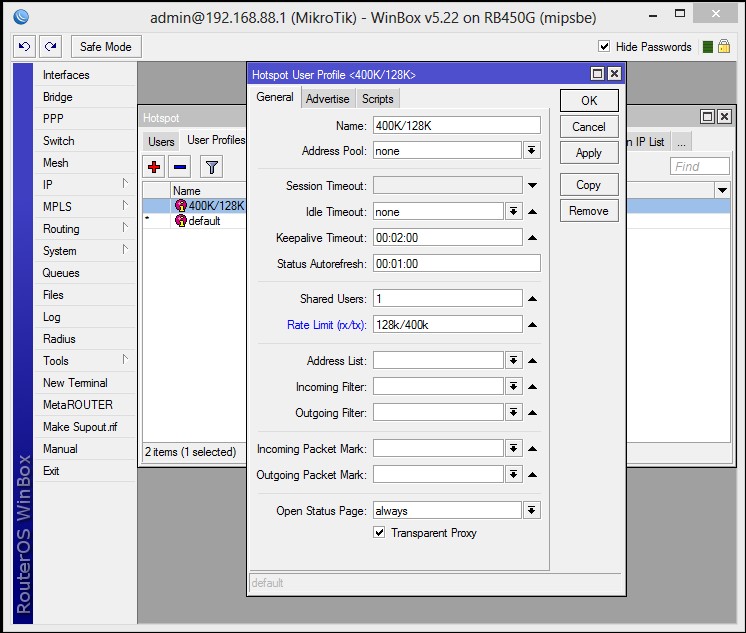The image size is (746, 633).
Task: Click the Name input field
Action: (457, 126)
